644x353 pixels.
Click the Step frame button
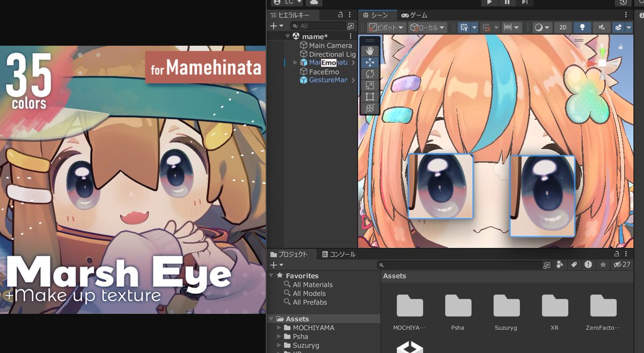[x=525, y=3]
